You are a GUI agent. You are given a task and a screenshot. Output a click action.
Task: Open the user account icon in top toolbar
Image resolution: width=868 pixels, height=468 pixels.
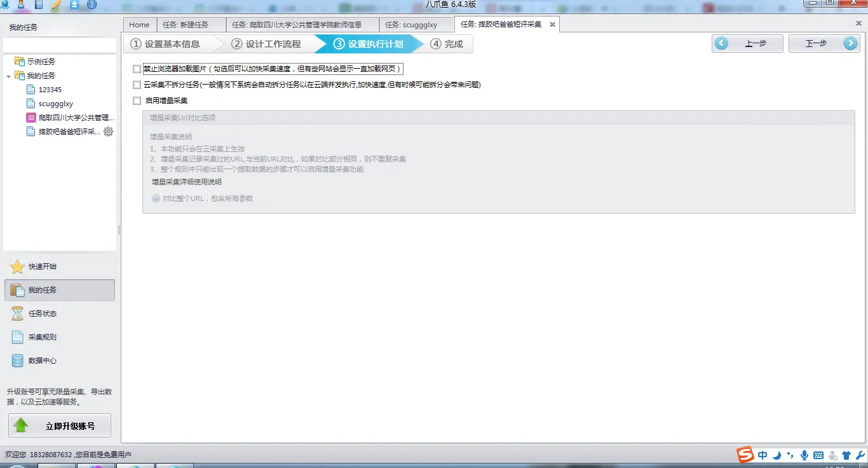point(22,4)
